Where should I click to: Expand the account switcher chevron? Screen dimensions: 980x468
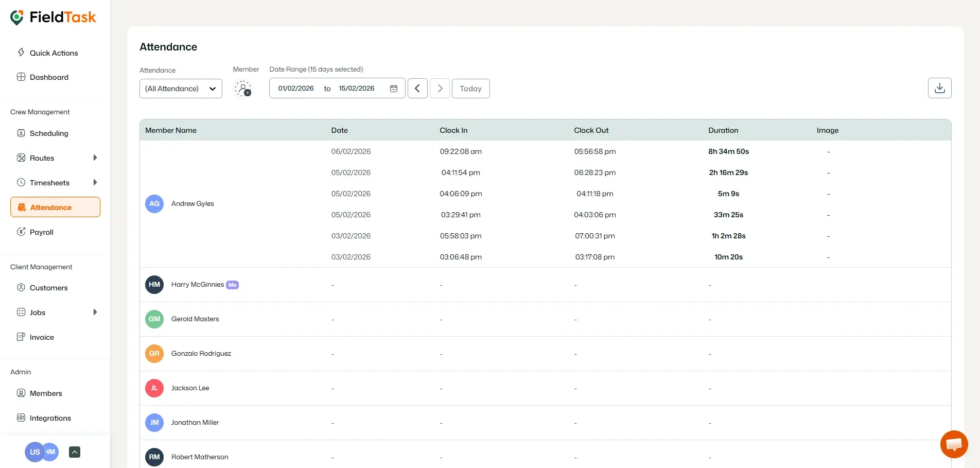point(75,452)
